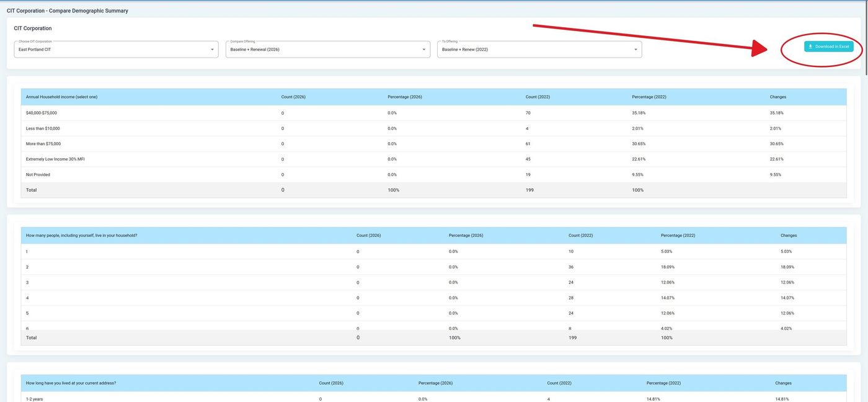Select the Not Provided income row
The image size is (868, 402).
tap(38, 175)
